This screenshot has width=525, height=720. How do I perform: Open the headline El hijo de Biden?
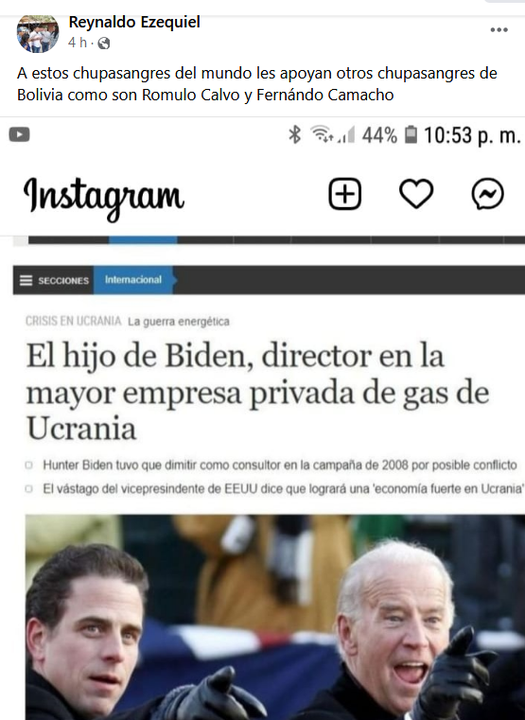pos(258,392)
